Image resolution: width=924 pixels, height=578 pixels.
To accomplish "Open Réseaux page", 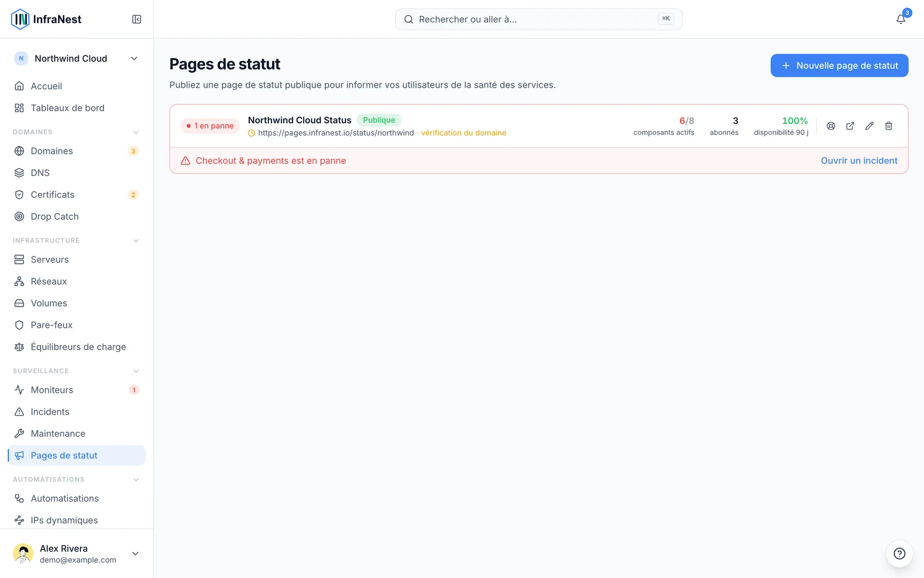I will pyautogui.click(x=77, y=281).
